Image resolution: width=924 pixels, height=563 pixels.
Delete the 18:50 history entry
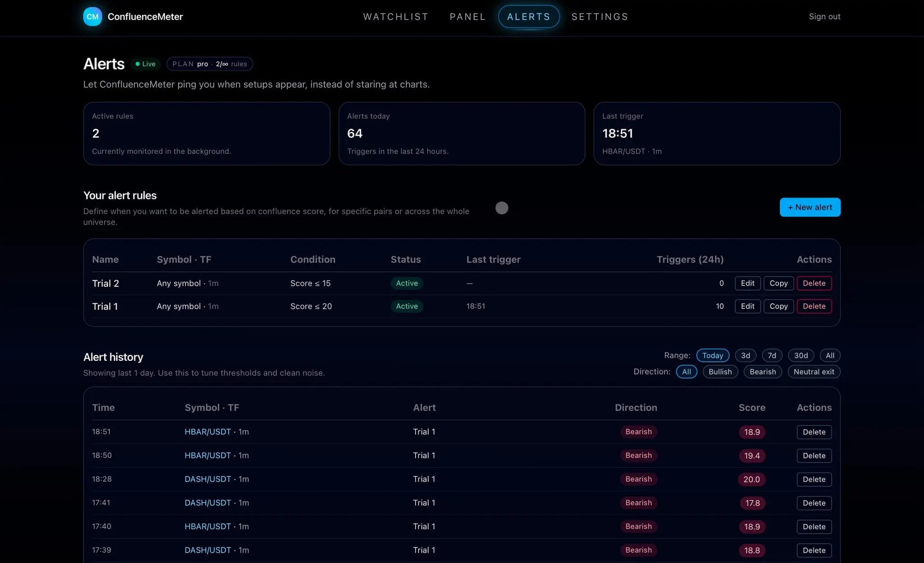tap(814, 456)
